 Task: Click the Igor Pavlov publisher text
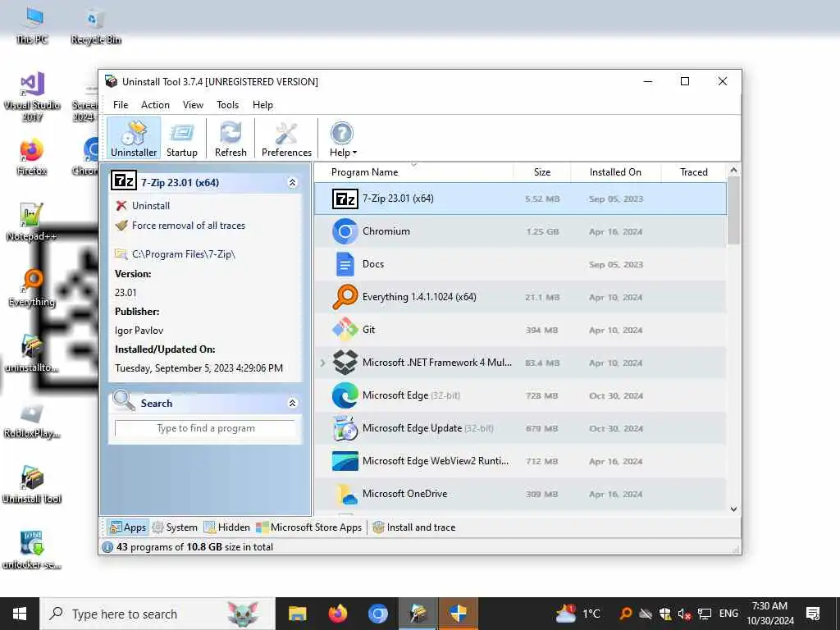pos(139,331)
